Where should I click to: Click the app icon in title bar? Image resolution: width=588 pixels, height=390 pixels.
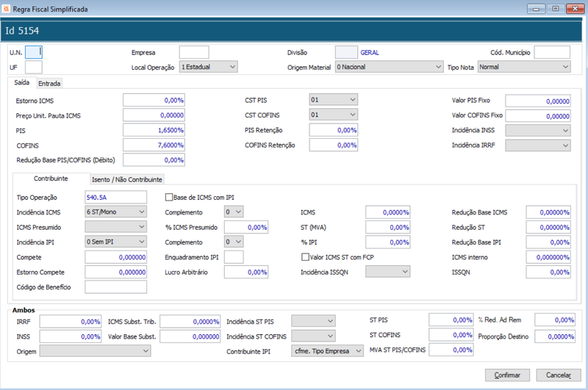coord(6,9)
